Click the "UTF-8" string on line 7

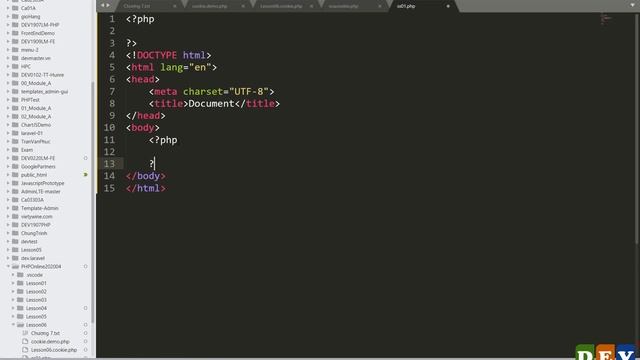tap(249, 91)
